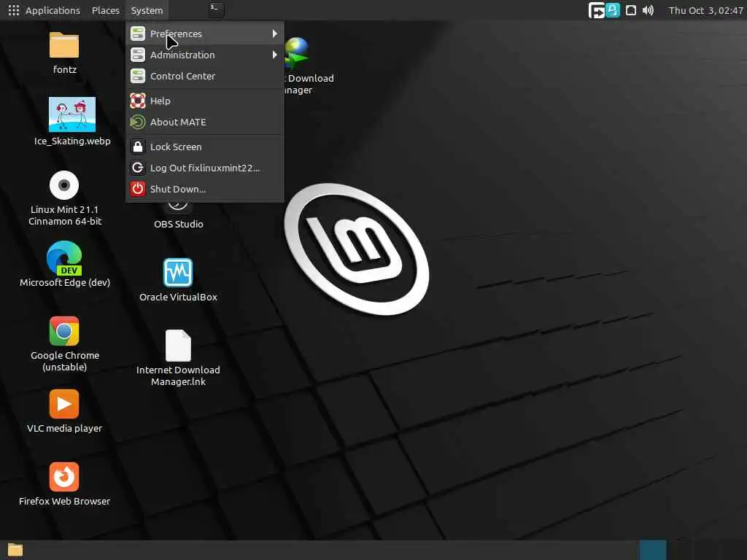
Task: Click the padlock Lock Screen icon
Action: click(138, 147)
